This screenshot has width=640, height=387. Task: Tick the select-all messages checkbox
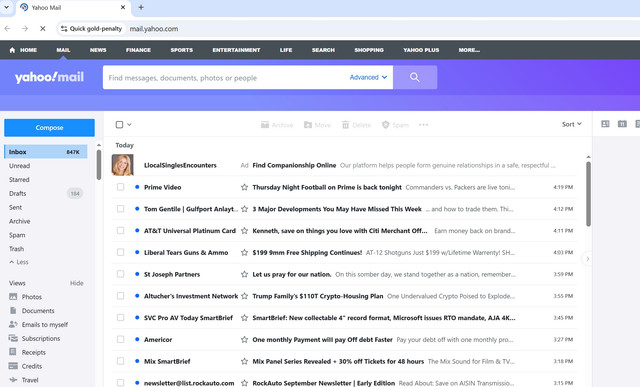coord(119,125)
